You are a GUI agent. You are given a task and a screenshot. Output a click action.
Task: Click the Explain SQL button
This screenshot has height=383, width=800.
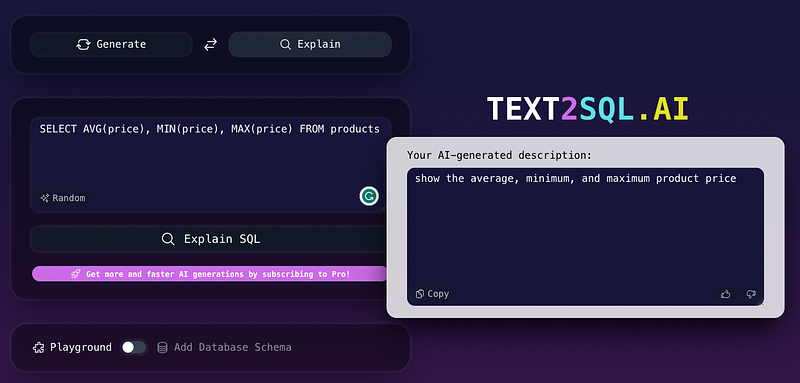point(210,239)
